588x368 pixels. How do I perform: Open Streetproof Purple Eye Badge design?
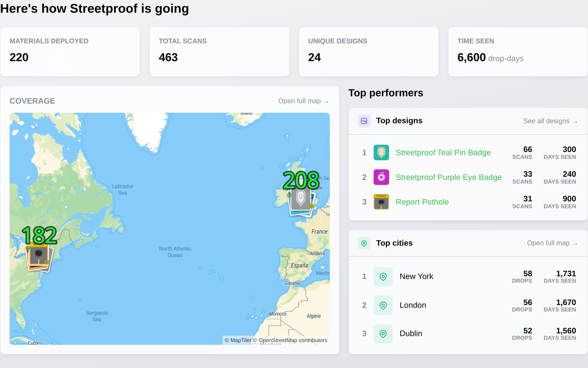pyautogui.click(x=449, y=177)
